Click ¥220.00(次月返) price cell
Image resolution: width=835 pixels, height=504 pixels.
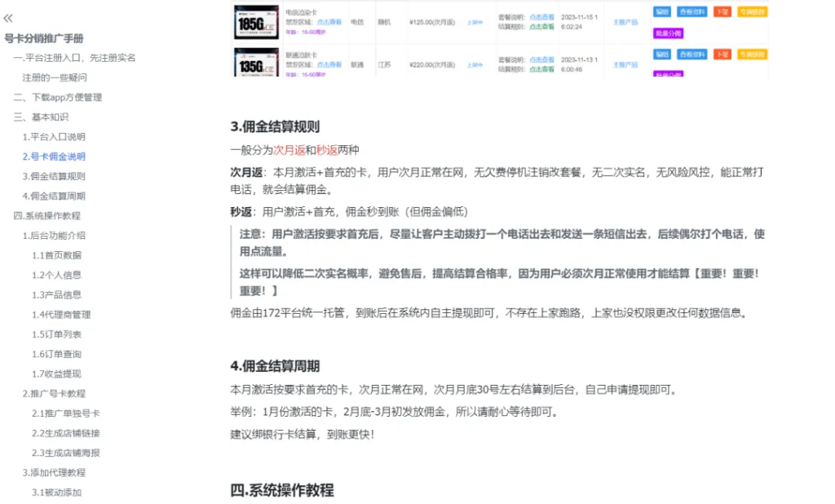pos(432,65)
